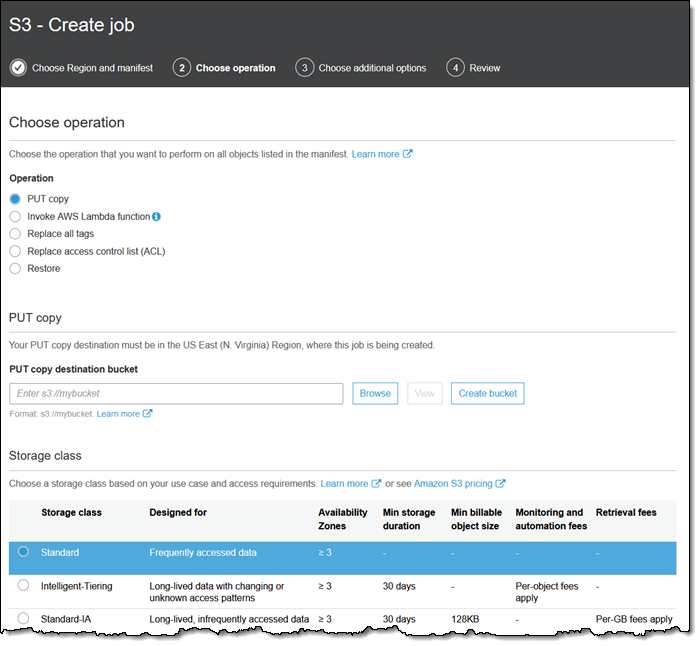Screen dimensions: 700x646
Task: Click external link icon beside manifest Learn more
Action: (x=407, y=154)
